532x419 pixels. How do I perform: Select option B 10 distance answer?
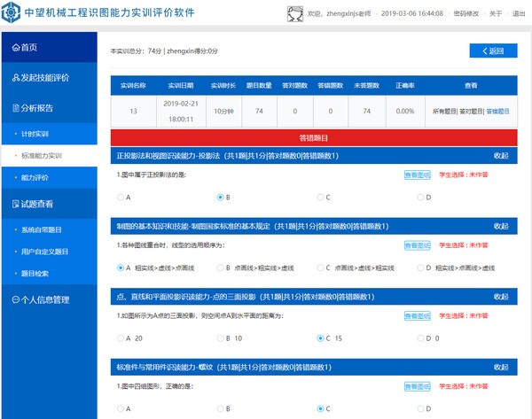click(x=220, y=338)
